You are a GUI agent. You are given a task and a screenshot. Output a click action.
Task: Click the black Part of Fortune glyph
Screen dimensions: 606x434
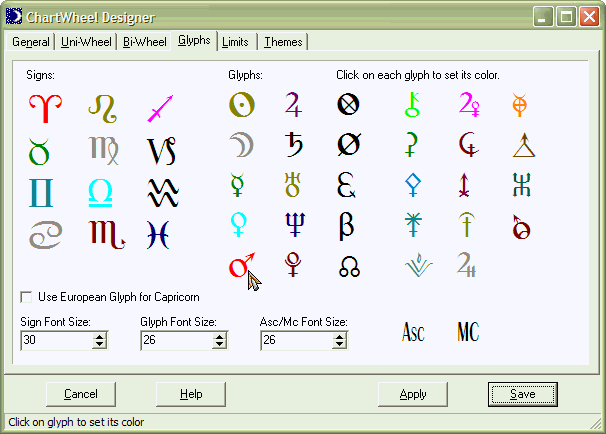[x=348, y=104]
